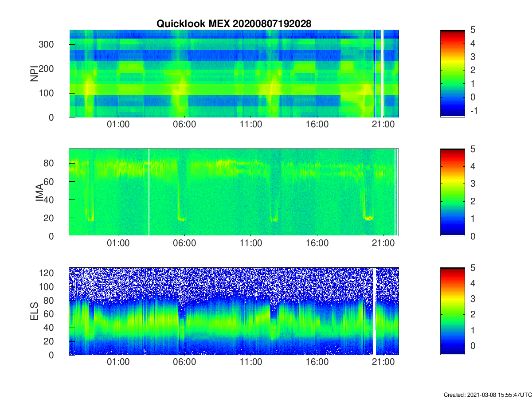
Task: Click the "5" tick on the NPI colorbar
Action: point(473,30)
